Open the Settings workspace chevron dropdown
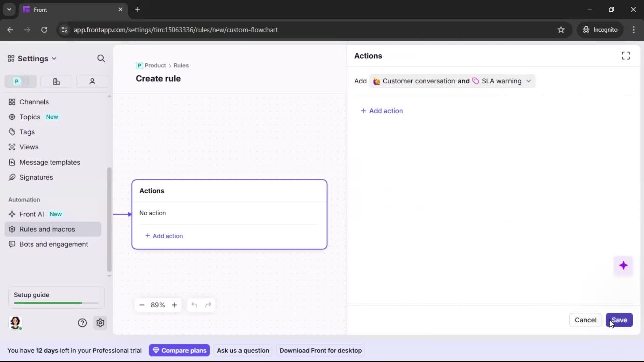Image resolution: width=644 pixels, height=362 pixels. click(54, 58)
